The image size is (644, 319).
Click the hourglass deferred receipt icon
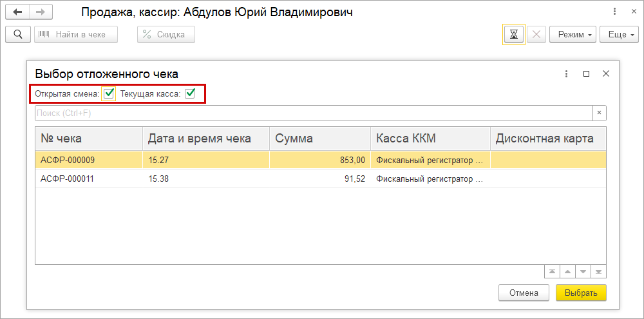513,34
